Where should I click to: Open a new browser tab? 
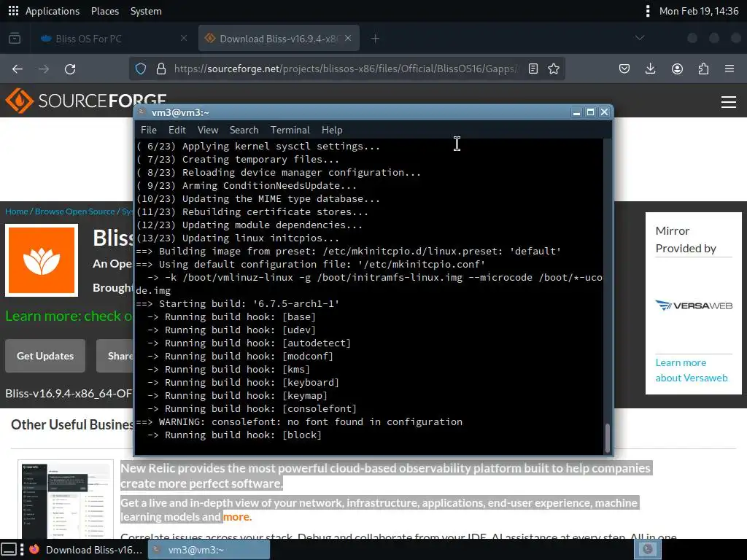pos(376,39)
